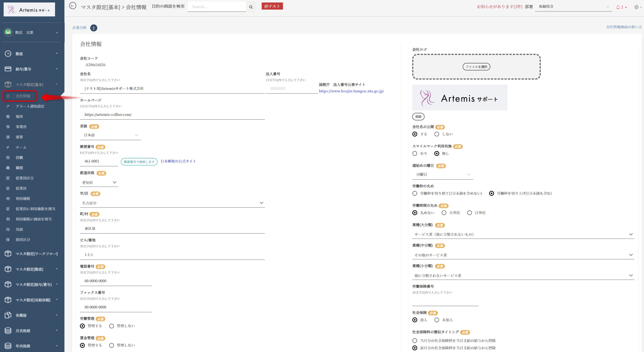Click the 会社名 text input field
This screenshot has width=644, height=352.
[172, 89]
